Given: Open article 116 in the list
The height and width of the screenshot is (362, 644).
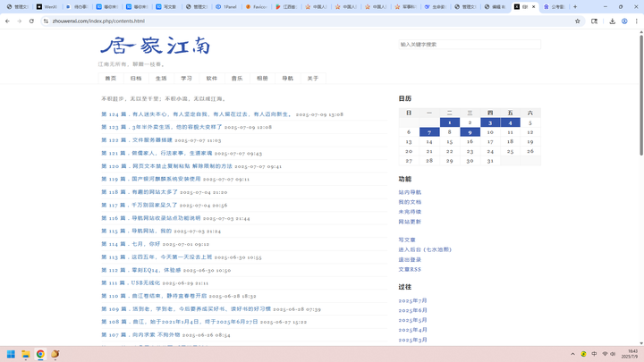Looking at the screenshot, I should (151, 218).
